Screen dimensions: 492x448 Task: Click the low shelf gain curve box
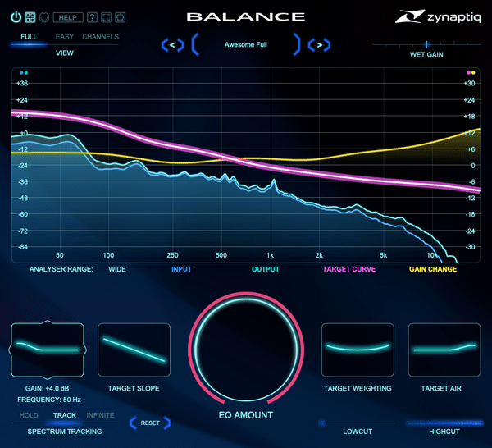[47, 350]
